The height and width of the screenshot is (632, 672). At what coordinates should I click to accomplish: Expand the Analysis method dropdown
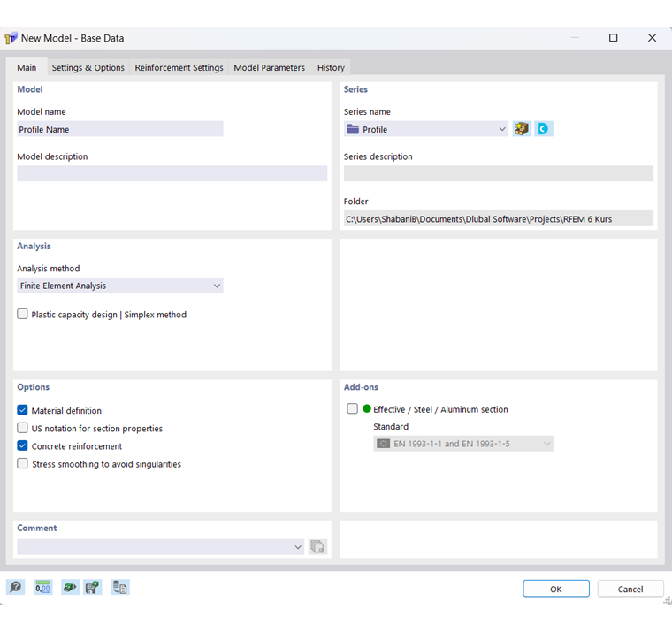pyautogui.click(x=217, y=286)
